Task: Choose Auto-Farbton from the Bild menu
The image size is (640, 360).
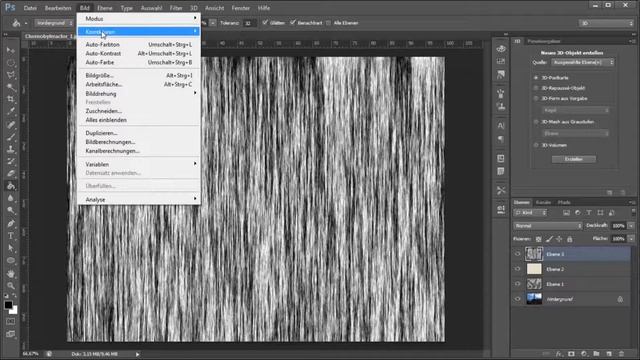Action: [139, 44]
